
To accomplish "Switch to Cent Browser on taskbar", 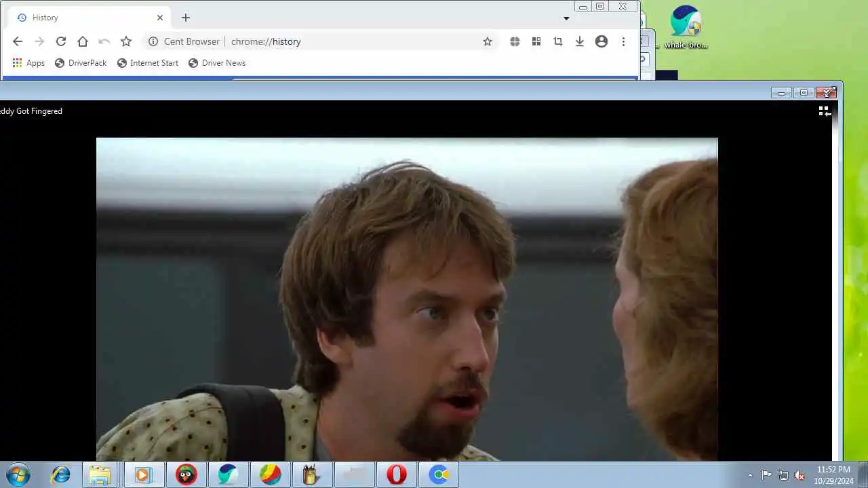I will coord(439,474).
